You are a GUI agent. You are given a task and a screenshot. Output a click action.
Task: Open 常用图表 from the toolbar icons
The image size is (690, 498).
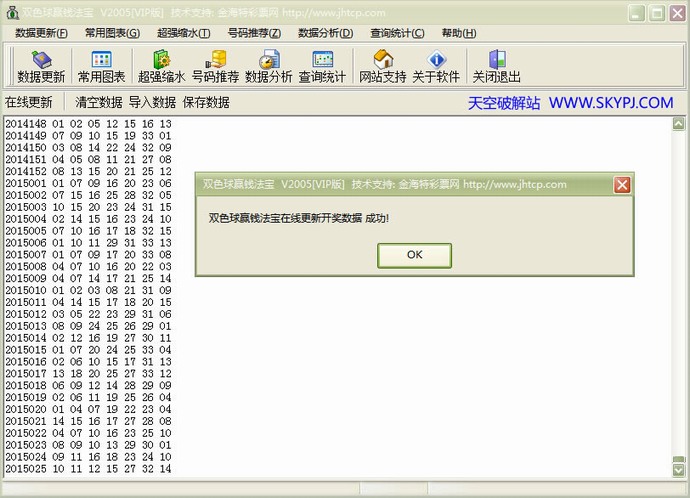point(101,67)
